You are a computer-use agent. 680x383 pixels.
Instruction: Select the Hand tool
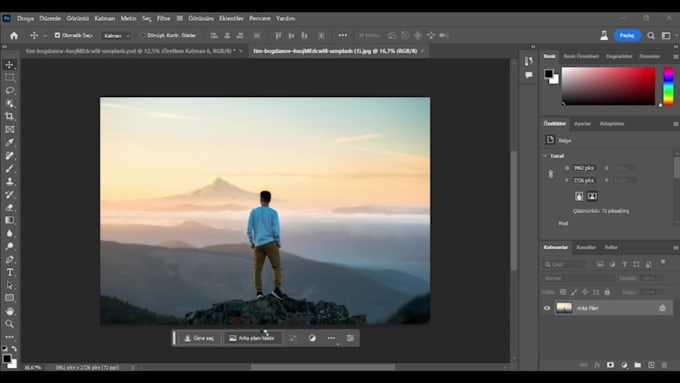pos(10,311)
